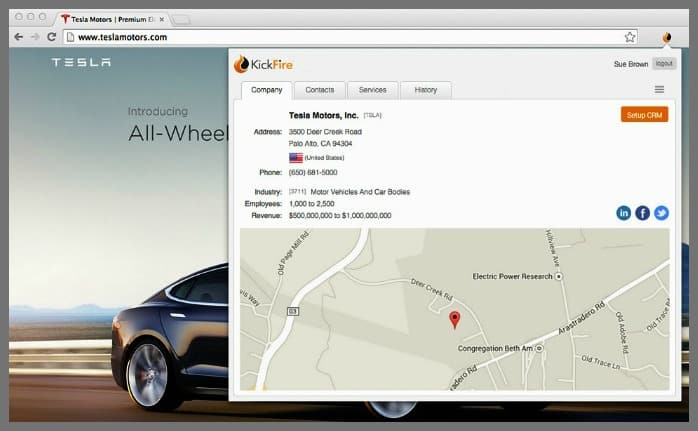
Task: Open Tesla's LinkedIn profile icon
Action: [624, 213]
